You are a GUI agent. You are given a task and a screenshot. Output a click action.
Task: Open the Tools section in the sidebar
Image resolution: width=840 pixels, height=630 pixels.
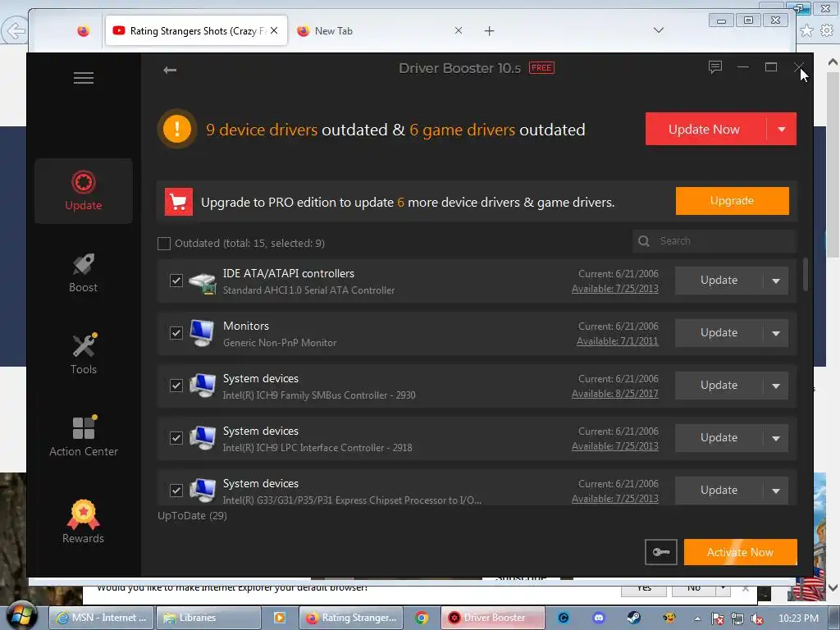[x=84, y=354]
